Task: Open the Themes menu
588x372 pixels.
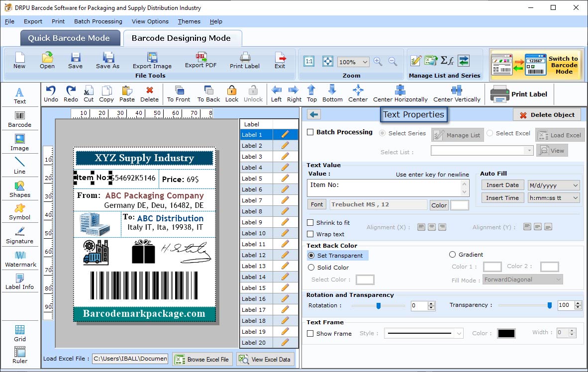Action: click(x=189, y=21)
